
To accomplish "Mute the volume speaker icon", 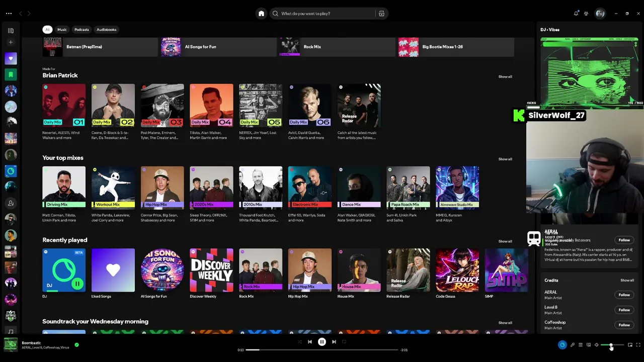I will [596, 345].
